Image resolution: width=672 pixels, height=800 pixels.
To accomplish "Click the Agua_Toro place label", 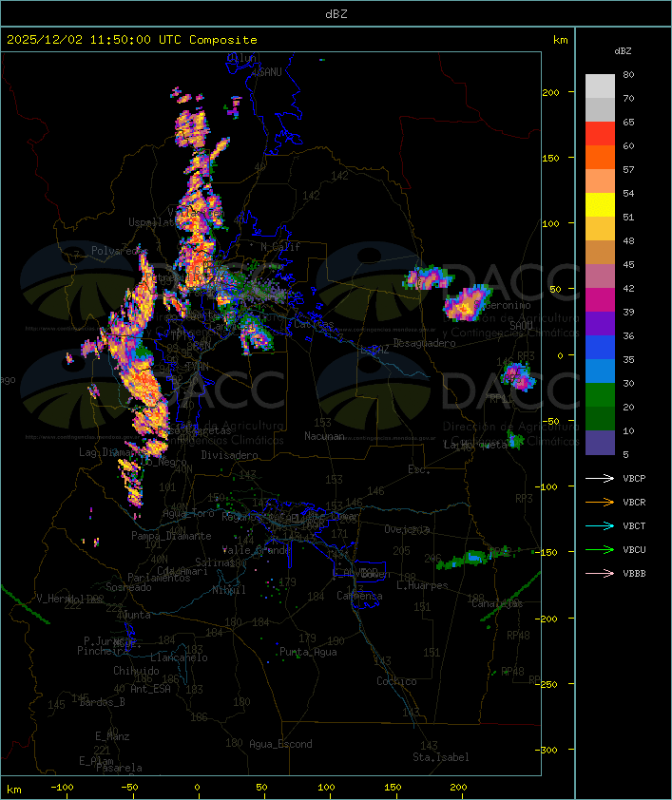I will pos(188,513).
